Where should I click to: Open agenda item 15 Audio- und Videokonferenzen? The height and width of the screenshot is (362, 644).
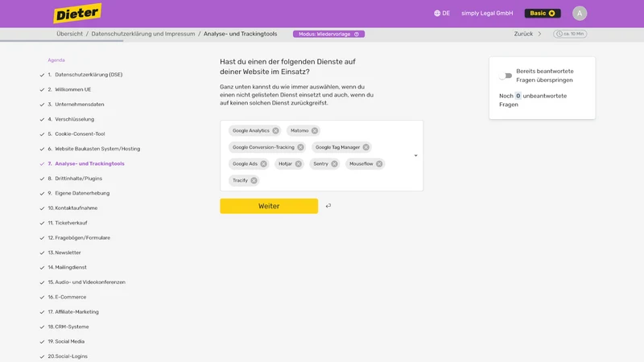click(87, 282)
